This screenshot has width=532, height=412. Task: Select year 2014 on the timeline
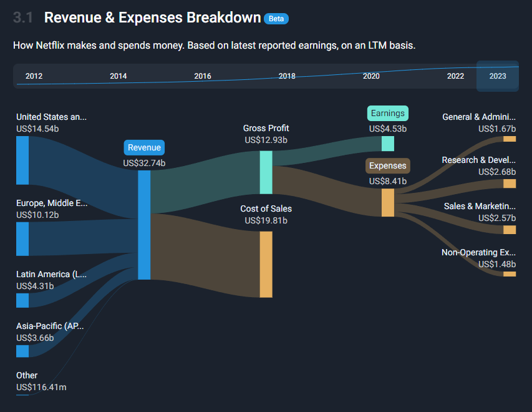pyautogui.click(x=118, y=76)
